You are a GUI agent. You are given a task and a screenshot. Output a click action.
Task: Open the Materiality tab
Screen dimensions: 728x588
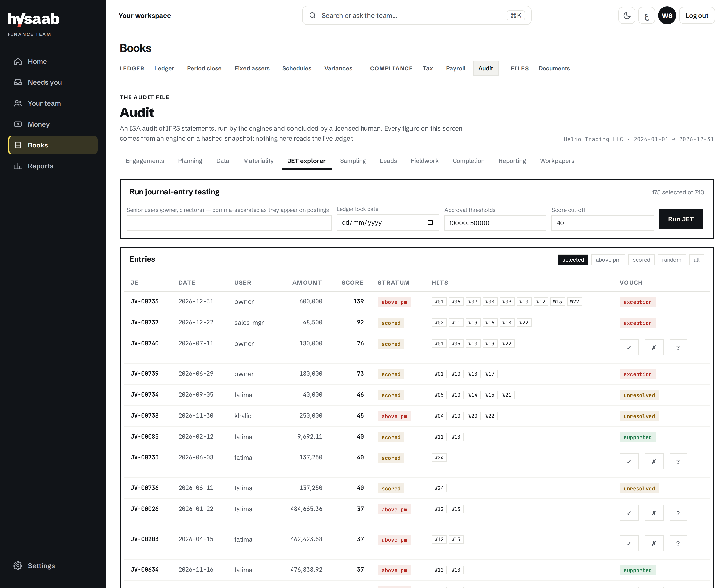[258, 161]
